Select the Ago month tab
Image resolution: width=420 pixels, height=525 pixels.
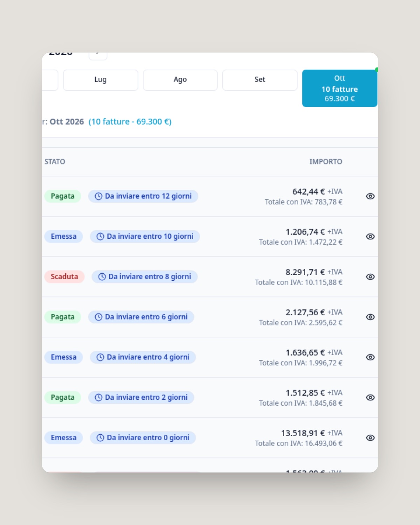point(180,80)
